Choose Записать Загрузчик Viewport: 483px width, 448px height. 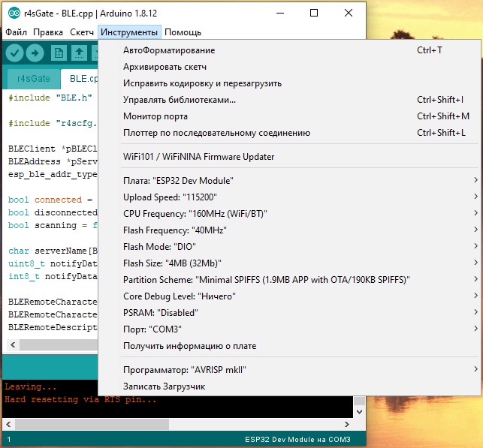click(289, 386)
